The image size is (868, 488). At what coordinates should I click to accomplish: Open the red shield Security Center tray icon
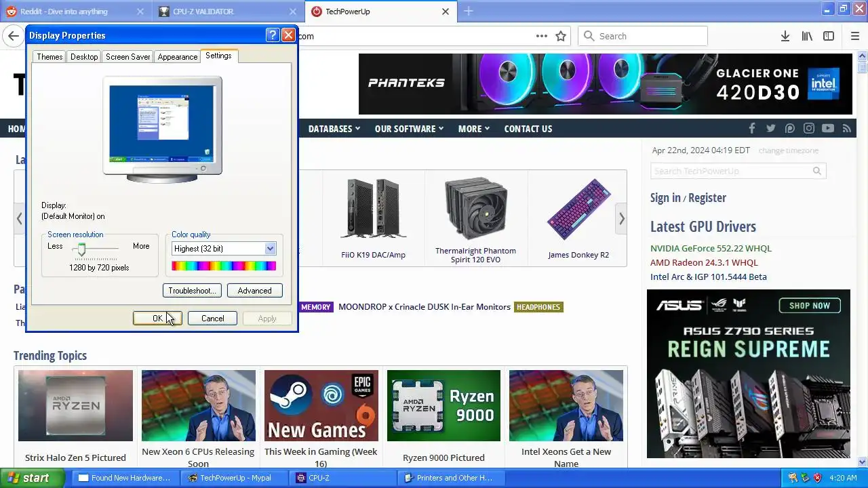click(x=817, y=478)
